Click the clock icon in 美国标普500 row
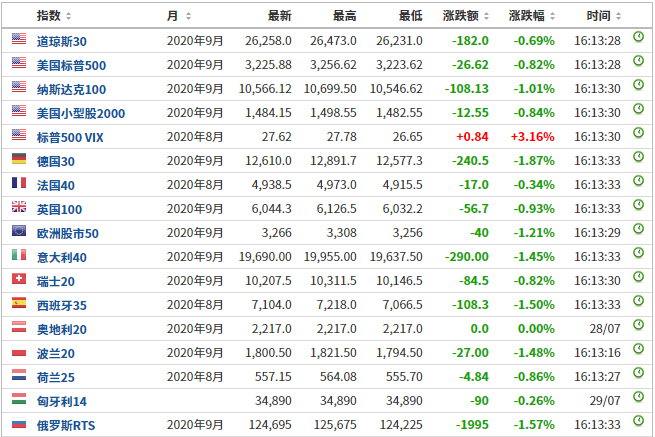Screen dimensions: 655x437 (638, 61)
